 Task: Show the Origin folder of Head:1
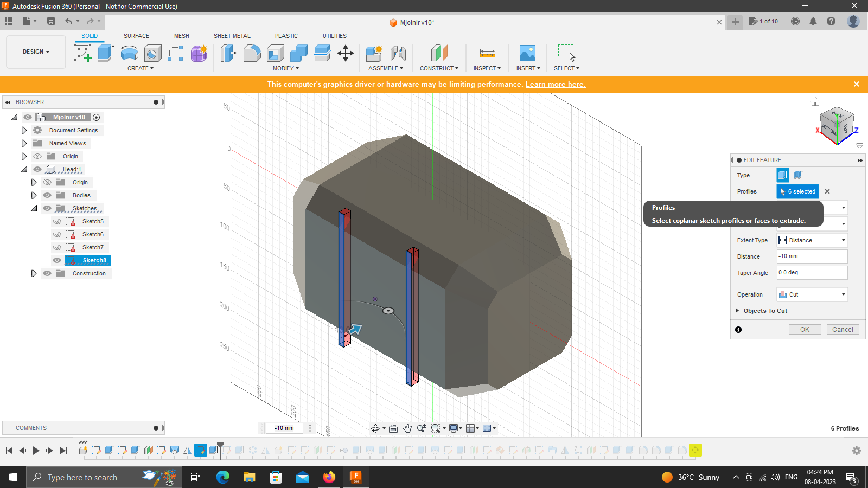click(x=47, y=182)
